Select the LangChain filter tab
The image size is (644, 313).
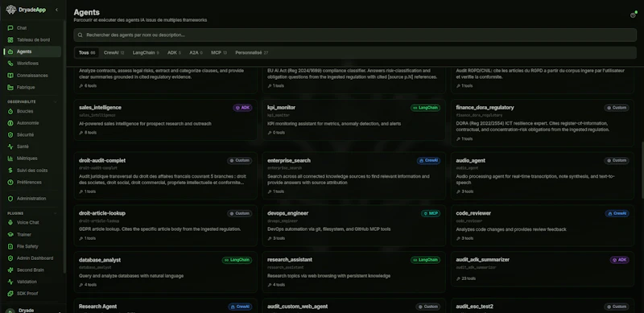click(x=146, y=52)
